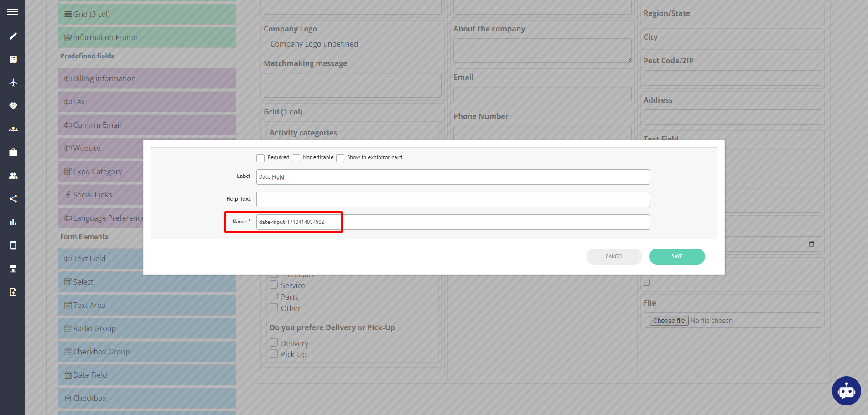Screen dimensions: 868x415
Task: Enable the Required checkbox
Action: pos(260,158)
